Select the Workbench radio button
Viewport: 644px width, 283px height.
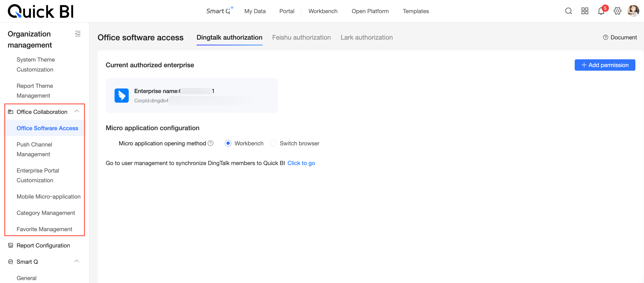228,143
